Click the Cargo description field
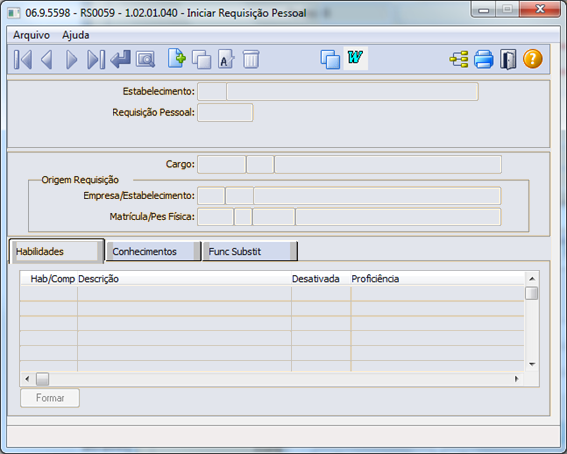The width and height of the screenshot is (567, 454). tap(388, 164)
